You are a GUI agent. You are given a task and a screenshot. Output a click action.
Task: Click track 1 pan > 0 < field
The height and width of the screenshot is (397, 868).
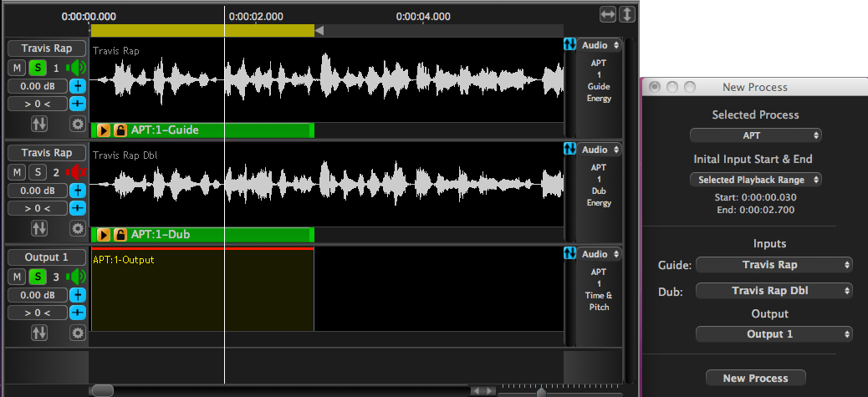(x=38, y=104)
